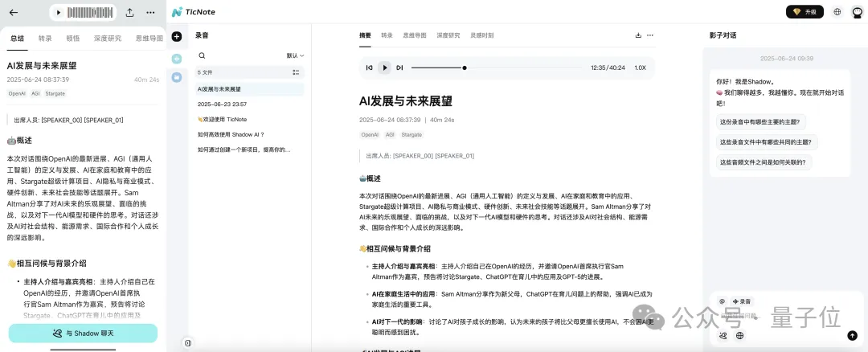
Task: Open the language globe icon in top bar
Action: [837, 12]
